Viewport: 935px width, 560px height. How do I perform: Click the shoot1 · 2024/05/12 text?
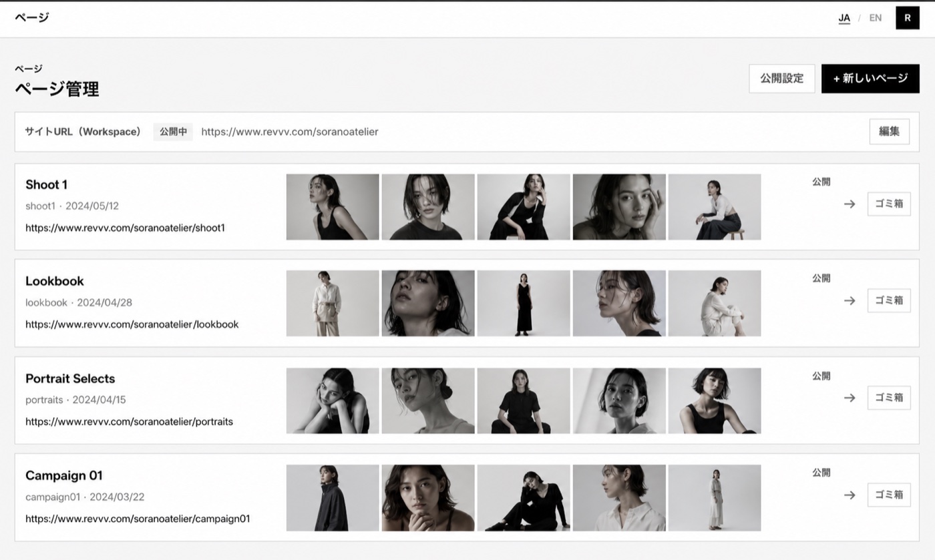click(72, 206)
